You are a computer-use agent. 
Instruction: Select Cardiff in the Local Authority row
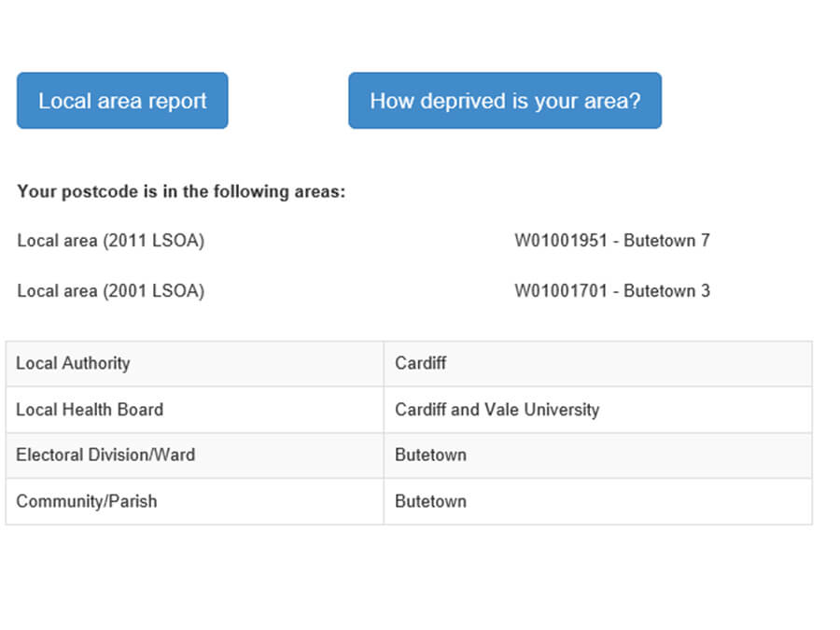420,363
